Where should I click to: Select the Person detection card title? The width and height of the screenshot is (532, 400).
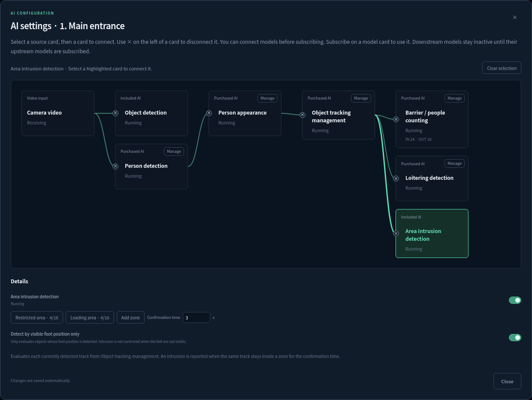[146, 166]
